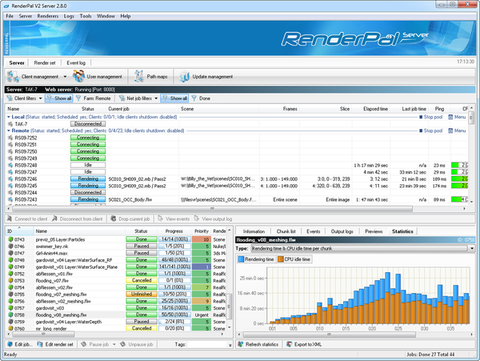
Task: Open User management icon
Action: (x=79, y=76)
